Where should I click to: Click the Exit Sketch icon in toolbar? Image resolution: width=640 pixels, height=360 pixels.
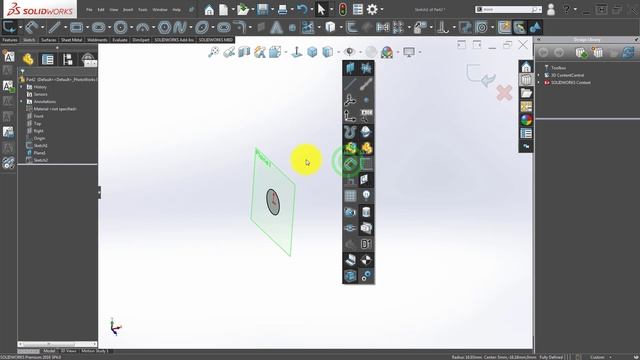pyautogui.click(x=9, y=27)
